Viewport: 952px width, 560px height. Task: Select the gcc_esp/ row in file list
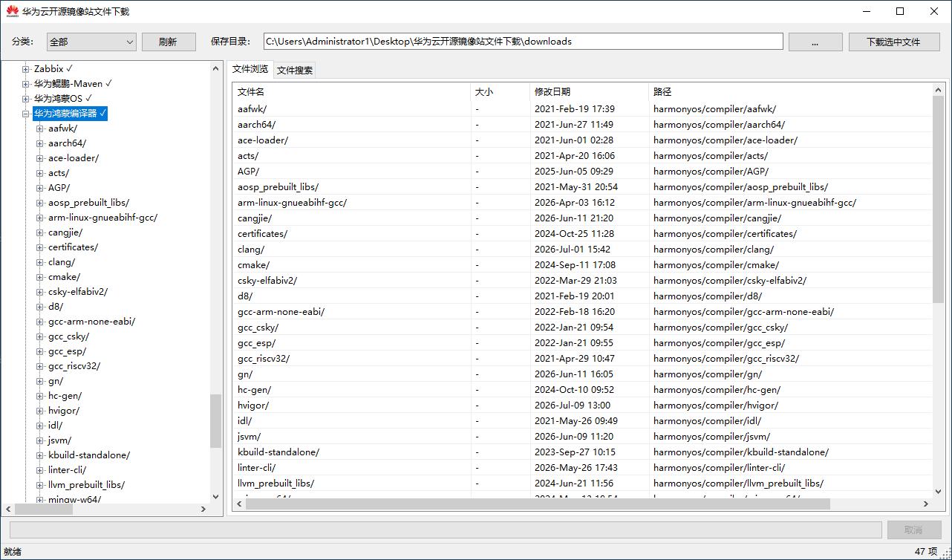tap(582, 342)
